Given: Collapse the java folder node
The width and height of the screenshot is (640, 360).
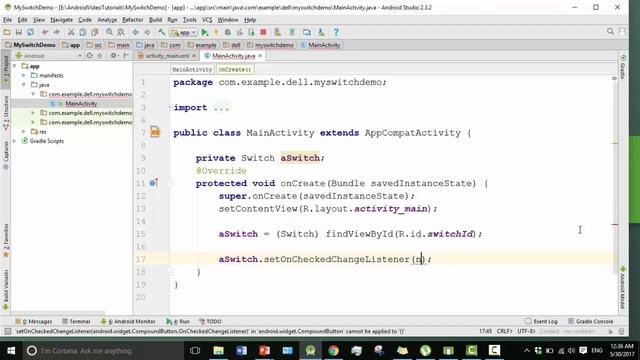Looking at the screenshot, I should [24, 84].
